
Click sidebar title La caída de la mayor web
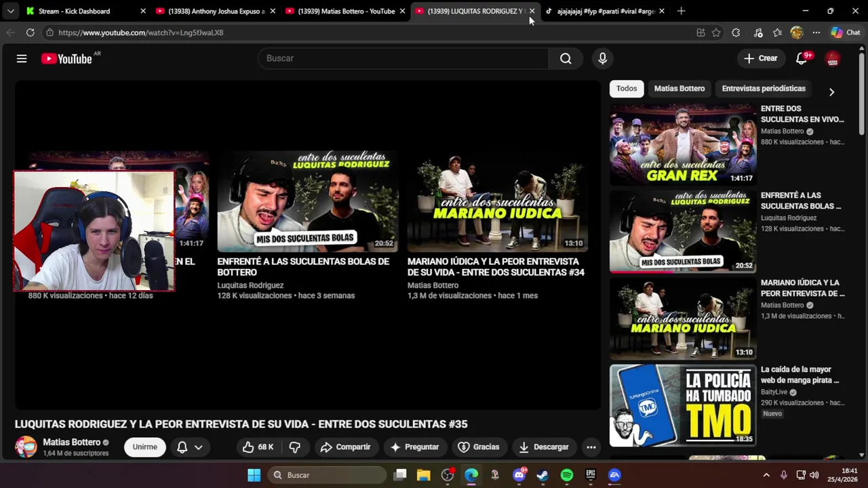click(x=800, y=375)
